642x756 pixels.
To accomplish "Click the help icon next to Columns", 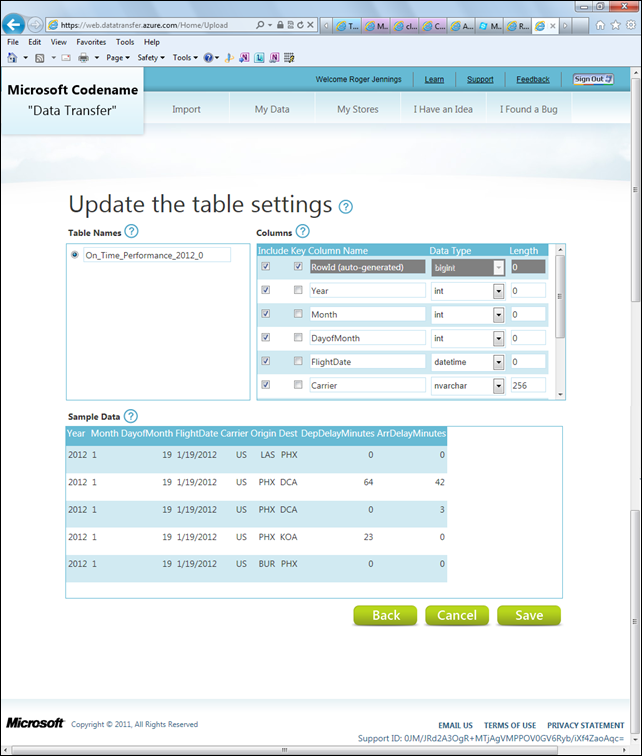I will pos(302,231).
